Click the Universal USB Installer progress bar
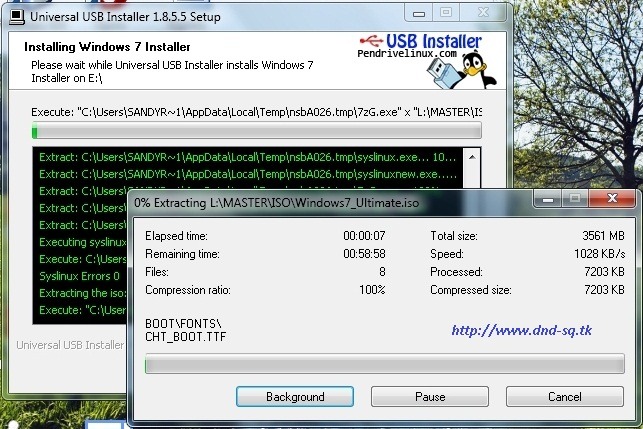Viewport: 643px width, 429px height. [257, 131]
